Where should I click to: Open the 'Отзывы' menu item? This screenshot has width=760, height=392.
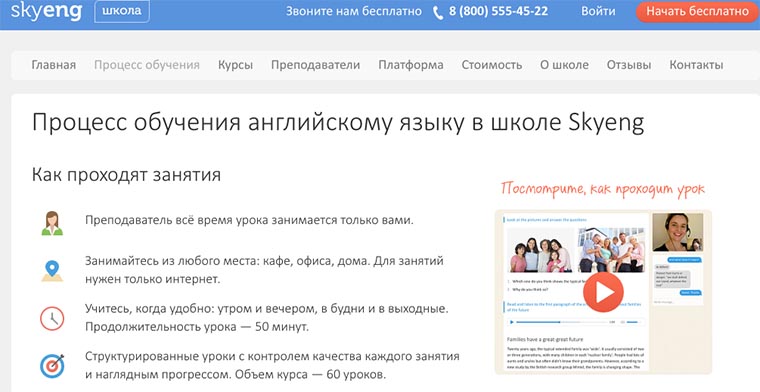(629, 65)
